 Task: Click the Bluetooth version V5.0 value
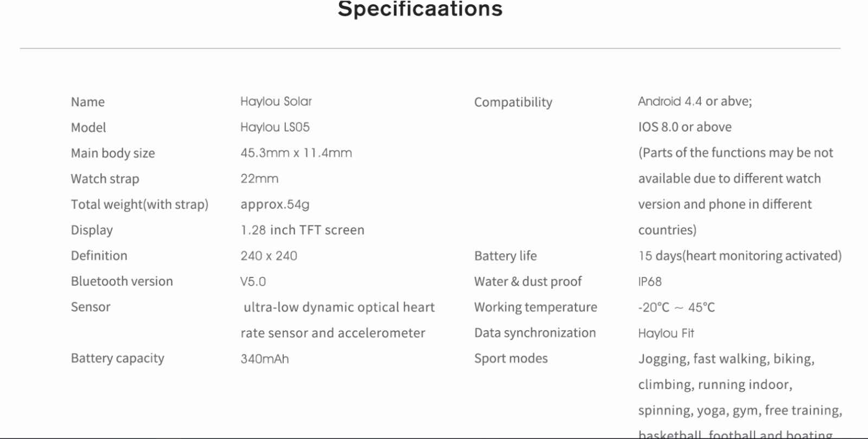point(253,282)
